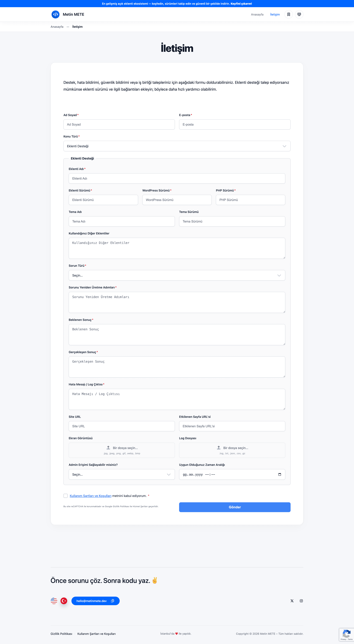Click the Metin METE code logo
Viewport: 354px width, 644px height.
55,14
